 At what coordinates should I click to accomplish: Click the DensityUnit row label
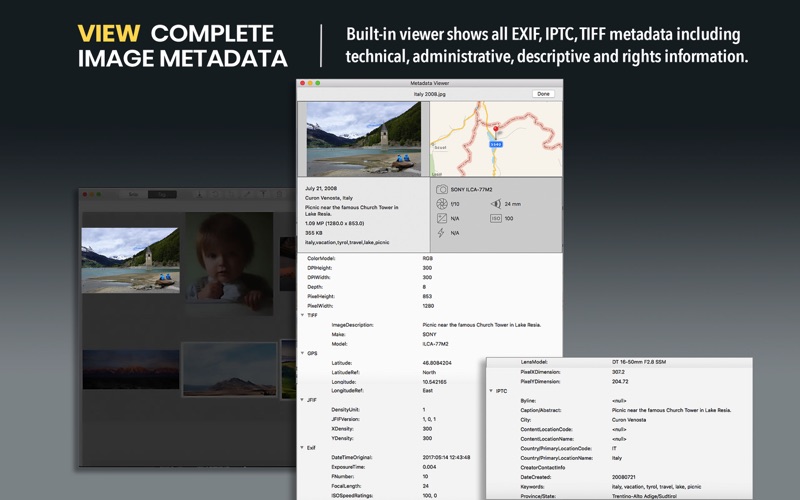[x=345, y=410]
